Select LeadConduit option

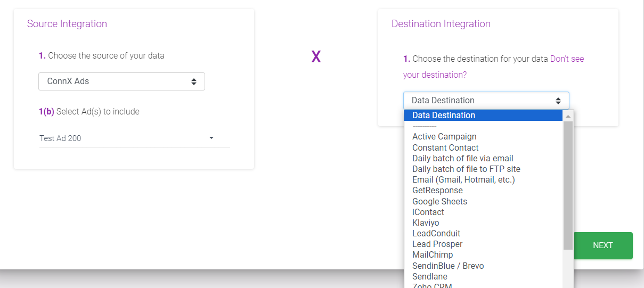click(x=436, y=233)
